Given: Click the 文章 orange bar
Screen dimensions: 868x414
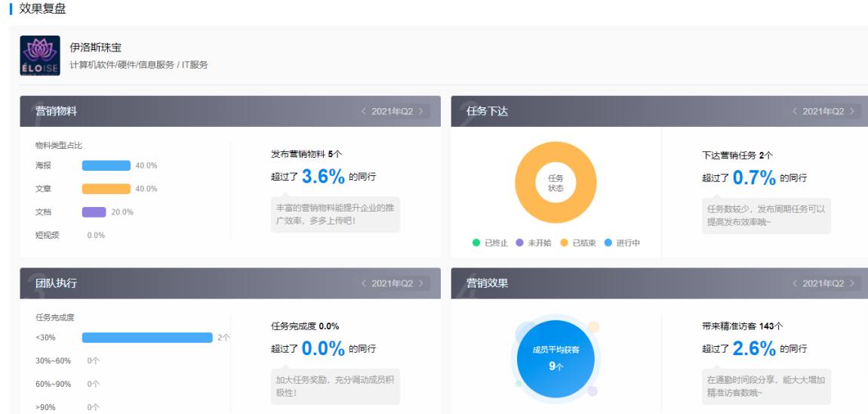Looking at the screenshot, I should coord(106,189).
